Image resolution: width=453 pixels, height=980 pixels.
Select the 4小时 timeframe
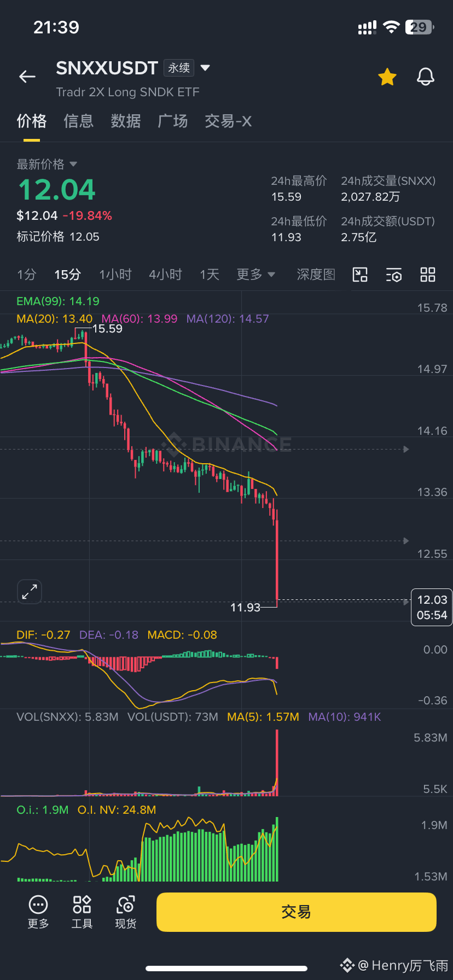(x=165, y=275)
